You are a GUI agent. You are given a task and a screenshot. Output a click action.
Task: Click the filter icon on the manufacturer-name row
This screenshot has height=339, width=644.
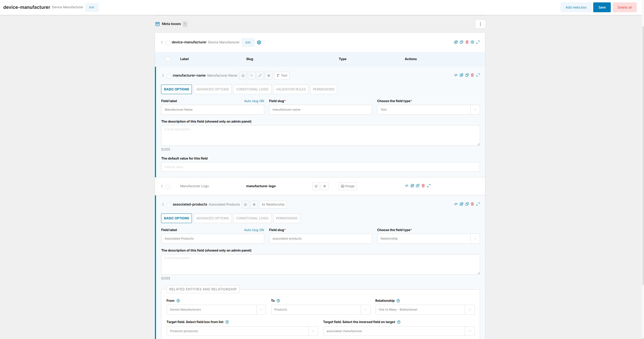tap(251, 76)
